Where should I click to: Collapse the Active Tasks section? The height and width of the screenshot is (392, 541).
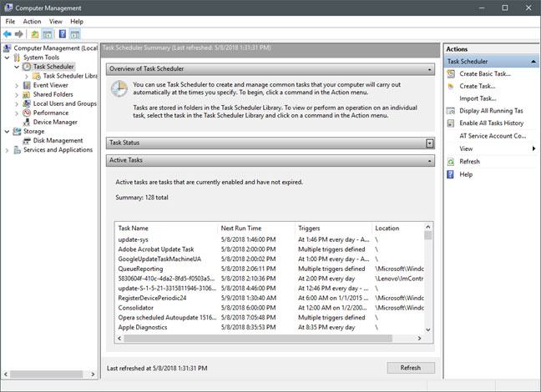430,161
